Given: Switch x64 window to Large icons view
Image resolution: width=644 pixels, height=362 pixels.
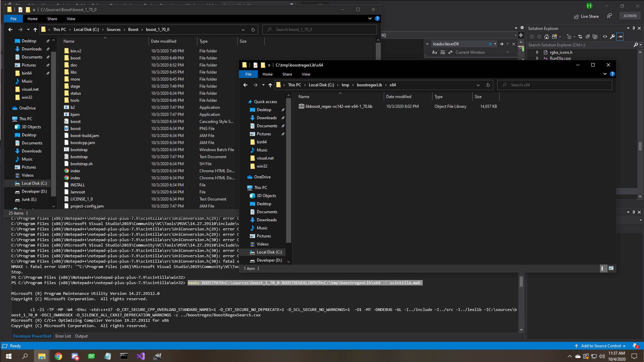Looking at the screenshot, I should click(611, 268).
